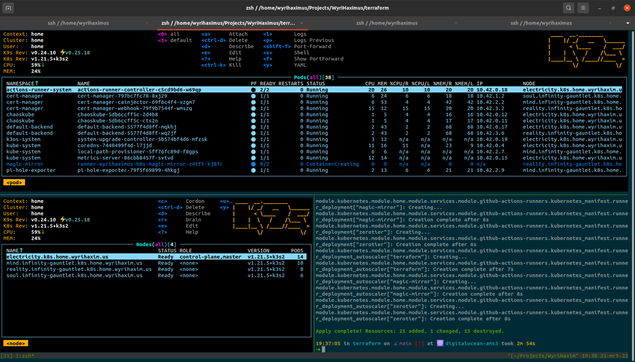Select node mind.infinity-gauntlet.k8s.home.wyrihaxim.us
635x362 pixels.
[x=74, y=263]
